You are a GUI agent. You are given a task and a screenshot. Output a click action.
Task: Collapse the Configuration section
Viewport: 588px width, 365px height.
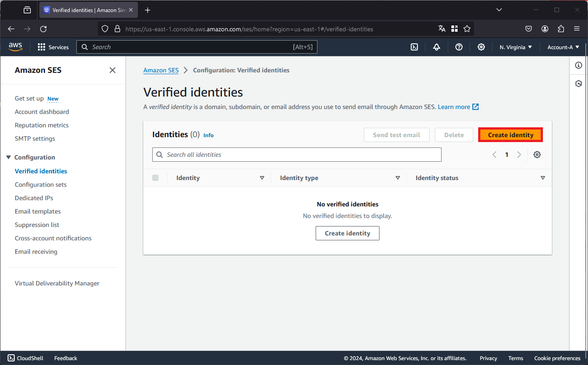pos(8,157)
